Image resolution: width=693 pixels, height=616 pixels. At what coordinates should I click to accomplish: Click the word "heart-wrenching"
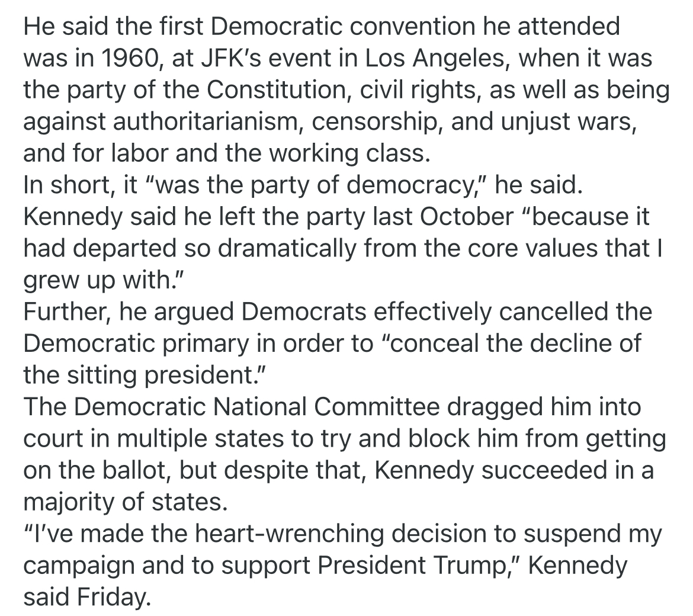pyautogui.click(x=309, y=535)
